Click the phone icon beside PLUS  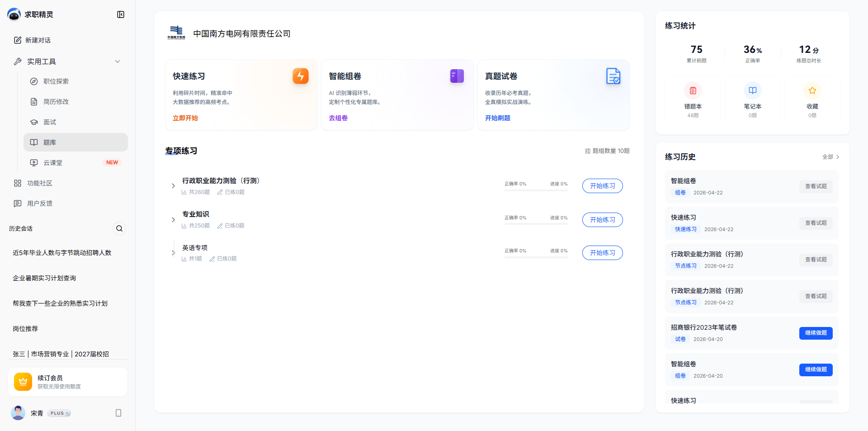click(118, 413)
